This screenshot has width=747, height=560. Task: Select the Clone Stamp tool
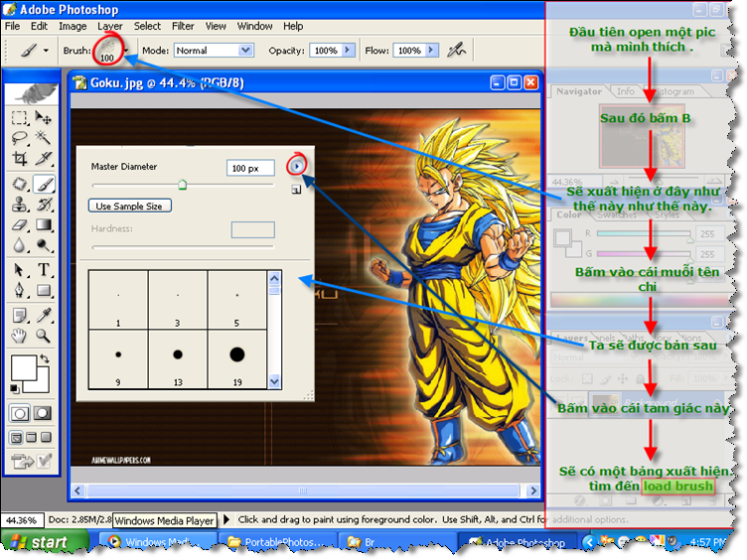(x=19, y=205)
